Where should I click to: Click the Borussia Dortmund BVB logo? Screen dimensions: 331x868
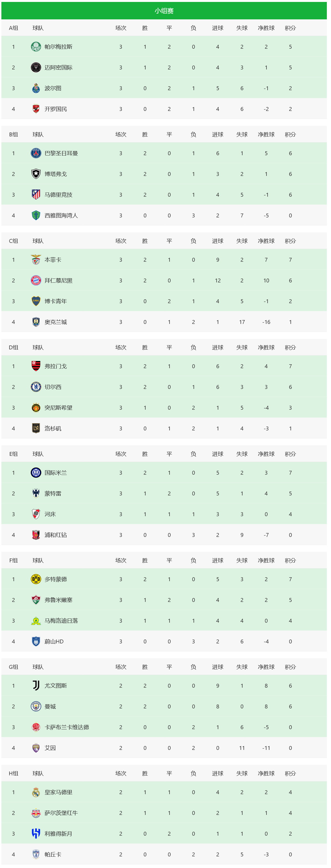[36, 579]
